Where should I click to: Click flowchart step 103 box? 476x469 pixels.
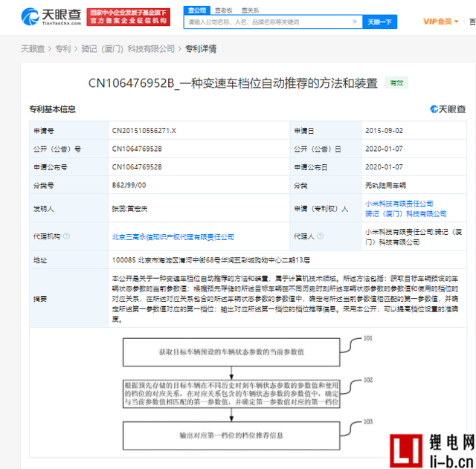[231, 436]
